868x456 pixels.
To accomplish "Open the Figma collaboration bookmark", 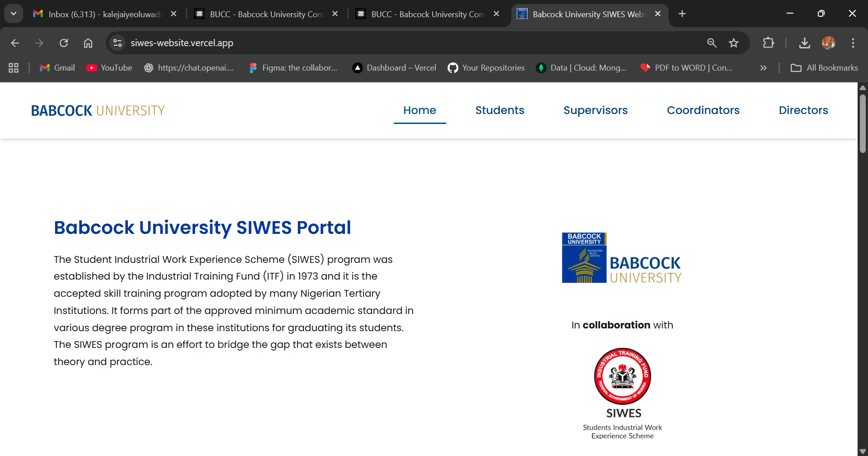I will (293, 68).
